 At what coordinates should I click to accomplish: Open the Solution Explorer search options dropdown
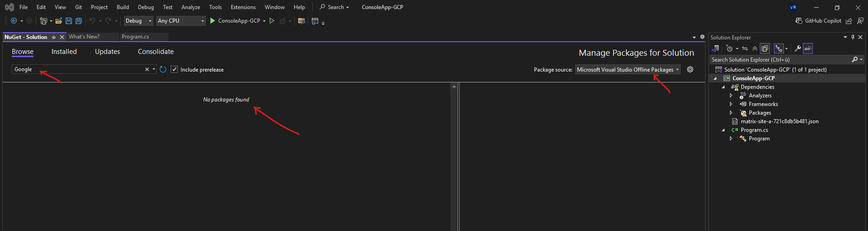pyautogui.click(x=861, y=59)
